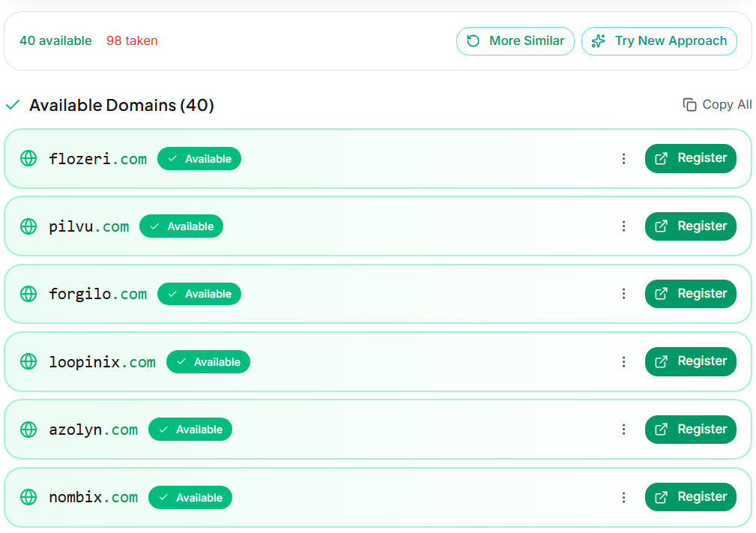
Task: Click globe icon next to pilvu.com
Action: 28,226
